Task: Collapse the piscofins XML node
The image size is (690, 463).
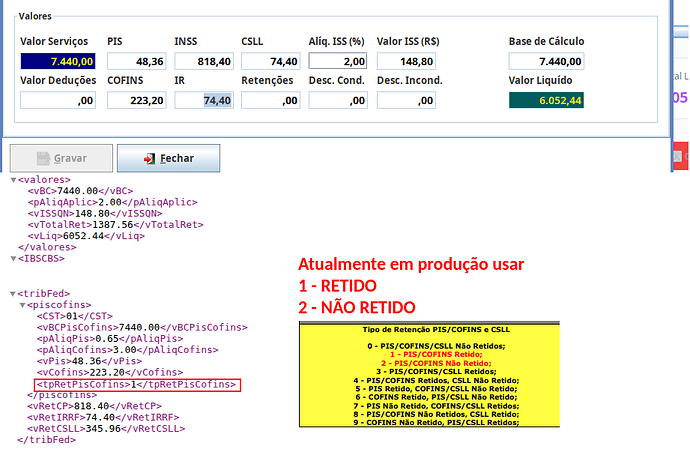Action: [x=22, y=304]
